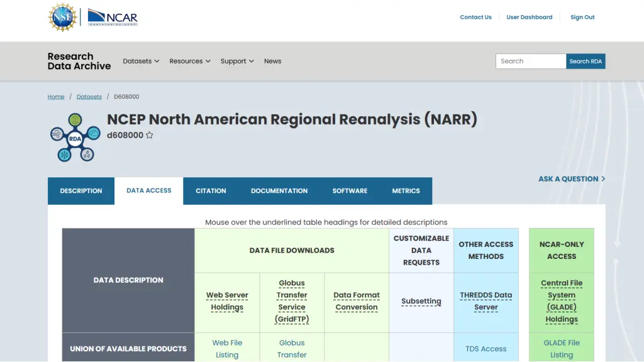The image size is (644, 362).
Task: Click the Other Access Methods header
Action: (486, 250)
